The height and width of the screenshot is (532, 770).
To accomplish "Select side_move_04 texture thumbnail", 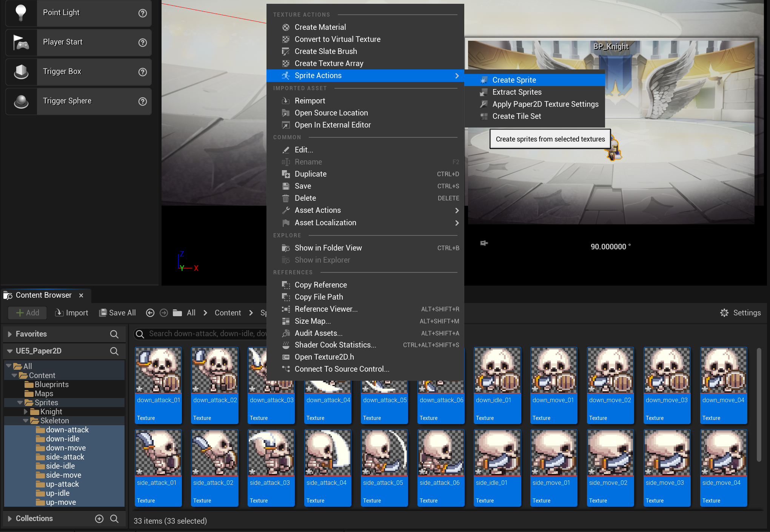I will [724, 468].
